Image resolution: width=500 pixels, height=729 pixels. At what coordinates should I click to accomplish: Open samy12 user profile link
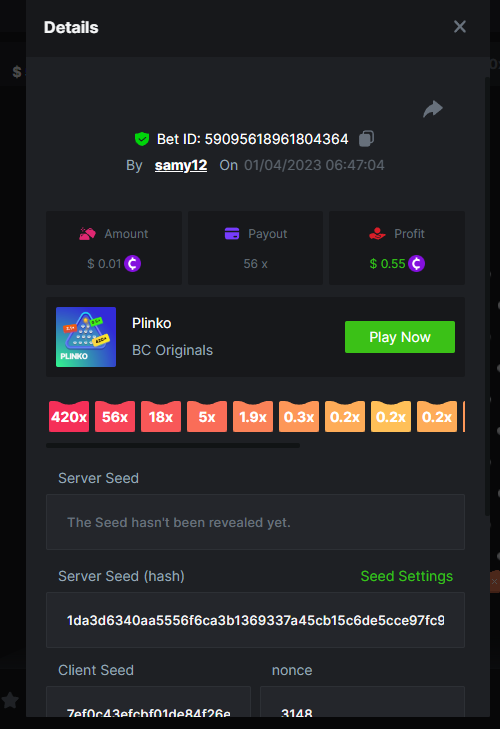(181, 165)
